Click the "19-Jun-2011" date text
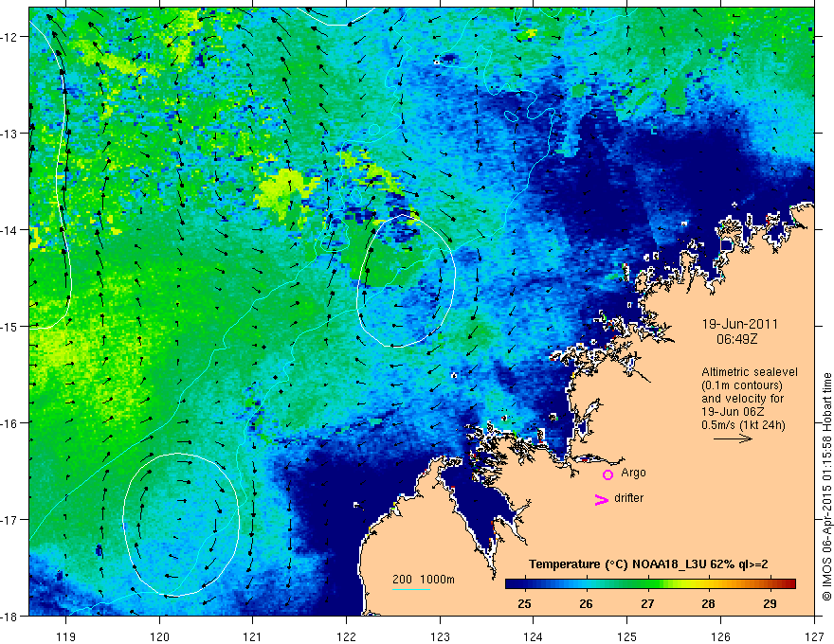This screenshot has width=834, height=644. point(740,324)
